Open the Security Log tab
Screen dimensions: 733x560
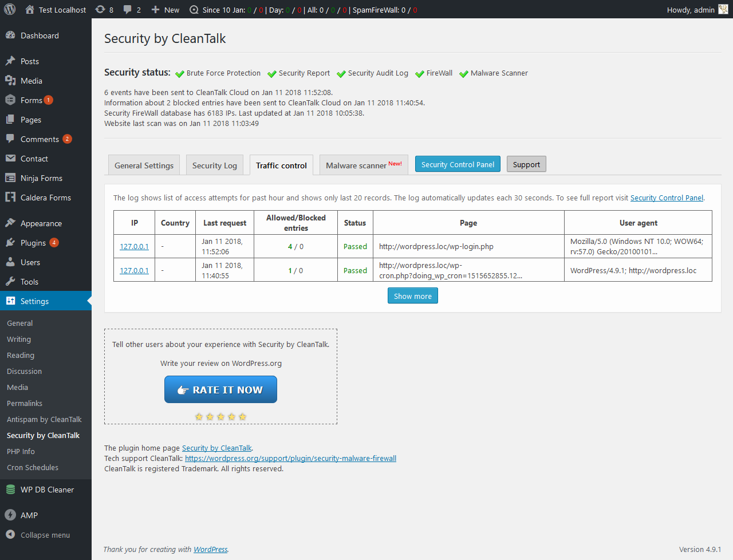[x=214, y=165]
